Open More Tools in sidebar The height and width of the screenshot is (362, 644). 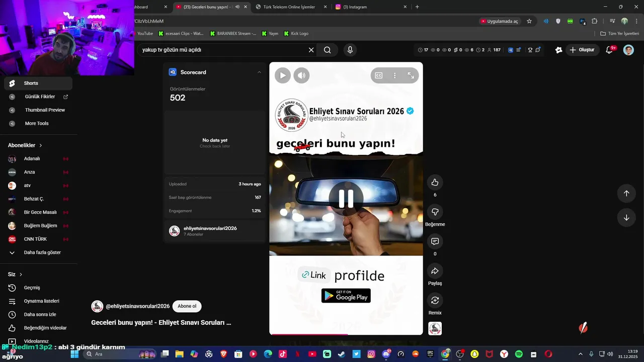36,123
